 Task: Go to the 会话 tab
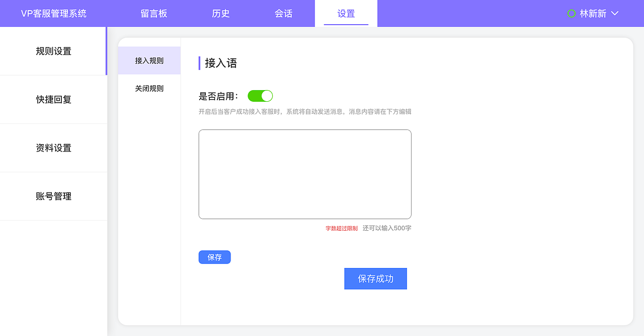(283, 14)
